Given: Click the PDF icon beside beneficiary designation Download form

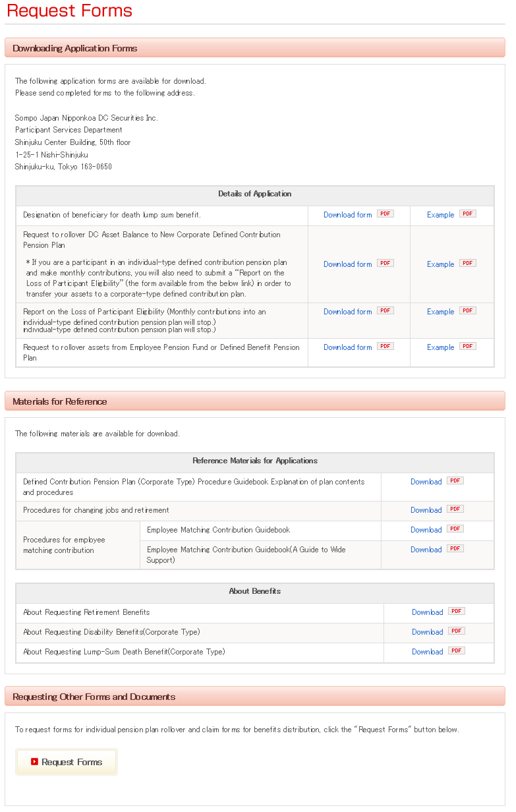Looking at the screenshot, I should [x=385, y=214].
